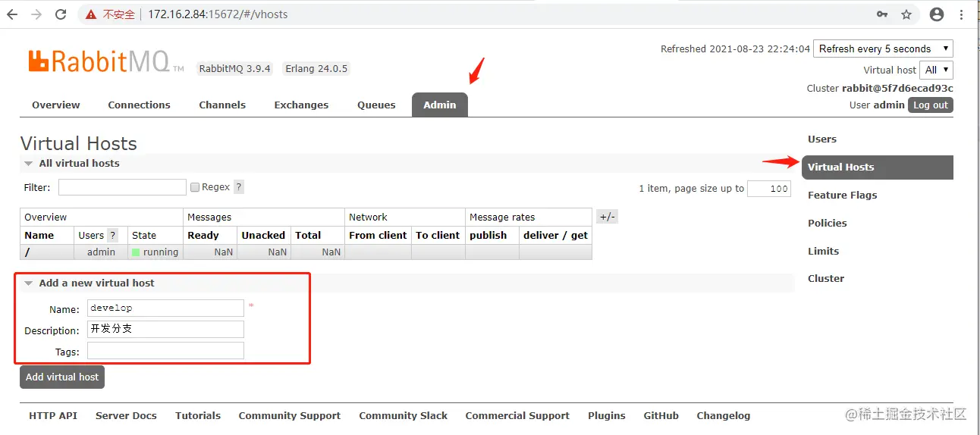This screenshot has height=435, width=980.
Task: Click the browser address bar URL
Action: tap(218, 14)
